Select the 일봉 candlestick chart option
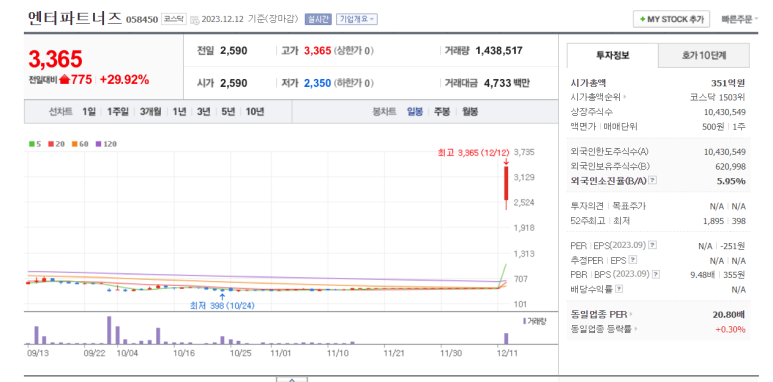 [x=415, y=111]
